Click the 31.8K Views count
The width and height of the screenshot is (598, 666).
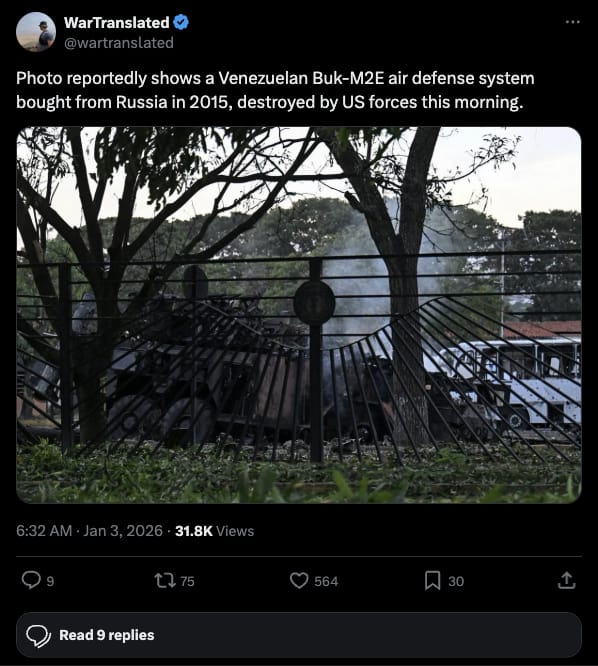[x=214, y=531]
